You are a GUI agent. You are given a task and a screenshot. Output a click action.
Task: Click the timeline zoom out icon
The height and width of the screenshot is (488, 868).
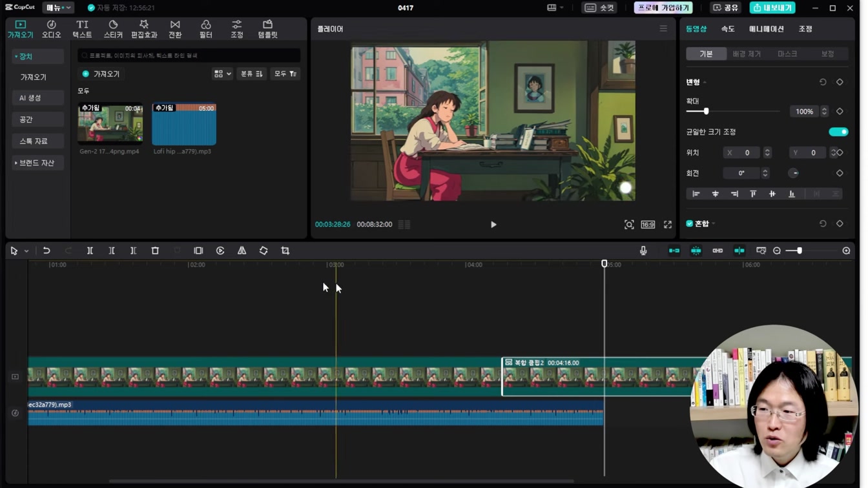[x=777, y=250]
